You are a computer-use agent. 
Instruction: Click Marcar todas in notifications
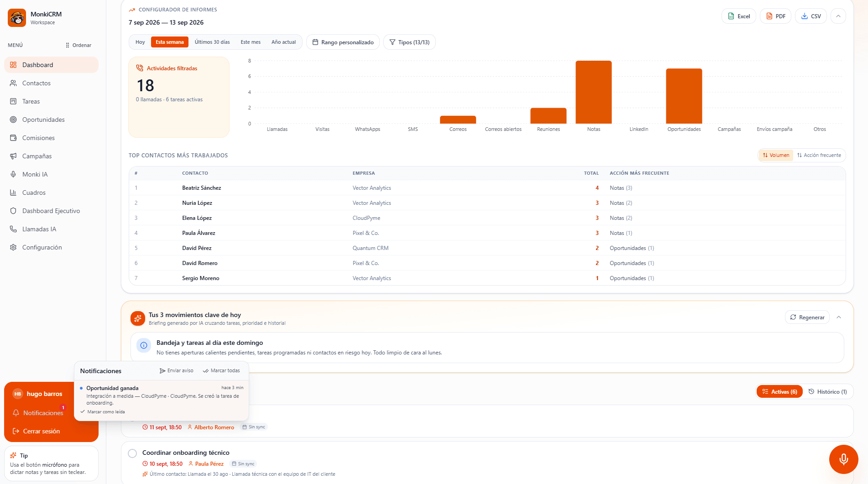click(221, 371)
